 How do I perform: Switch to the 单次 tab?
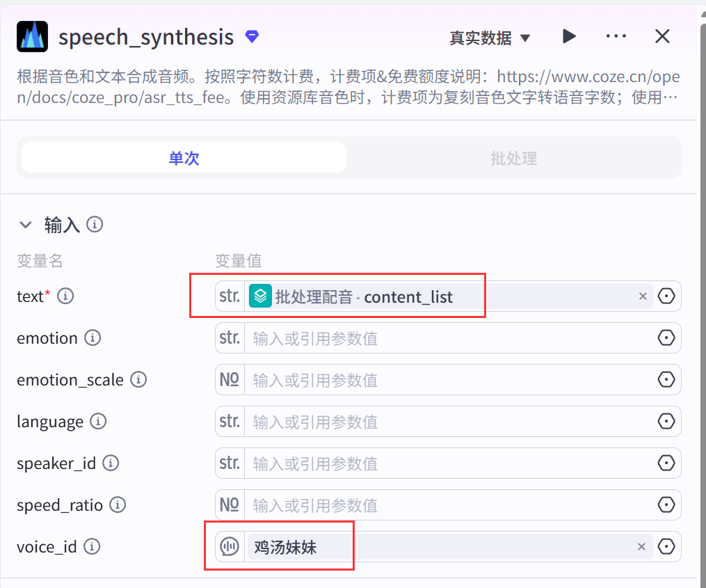(184, 158)
